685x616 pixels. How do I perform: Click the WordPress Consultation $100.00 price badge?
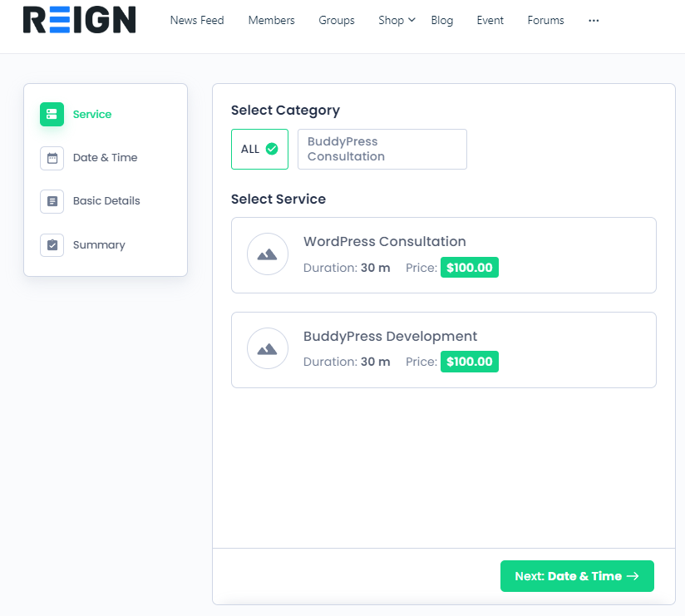click(469, 268)
